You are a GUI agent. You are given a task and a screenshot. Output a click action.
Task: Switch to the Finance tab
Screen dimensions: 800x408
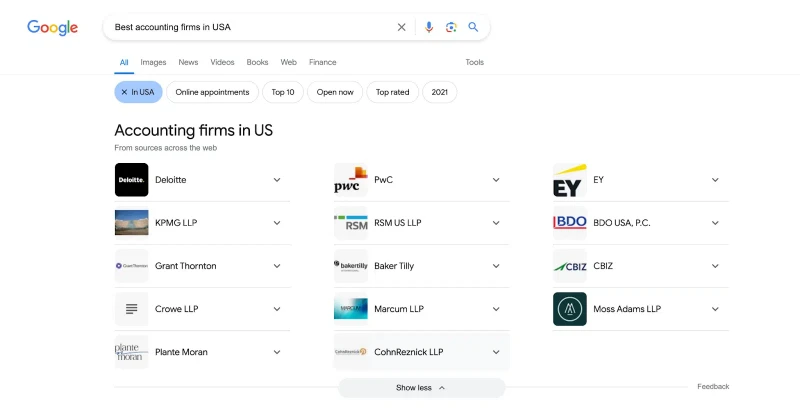(322, 62)
